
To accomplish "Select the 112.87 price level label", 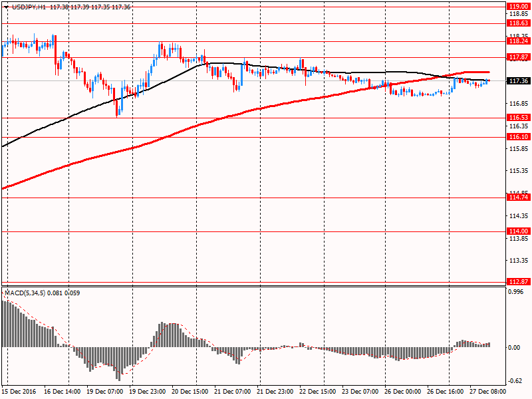I will point(517,282).
